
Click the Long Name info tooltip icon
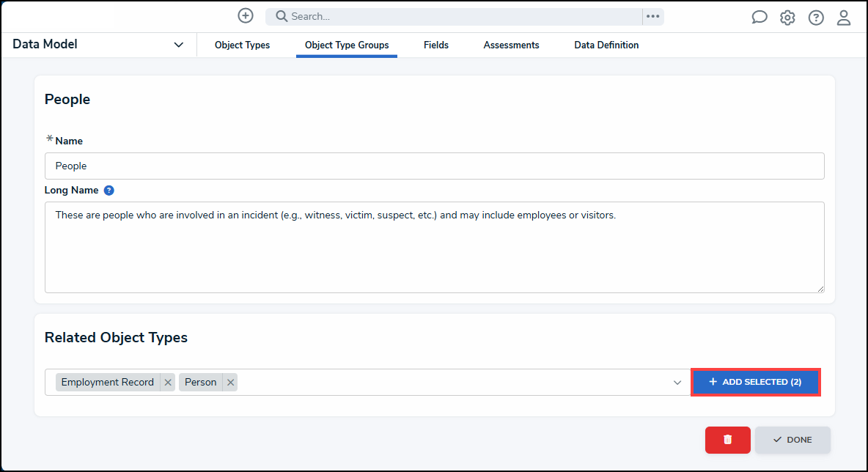click(x=108, y=191)
